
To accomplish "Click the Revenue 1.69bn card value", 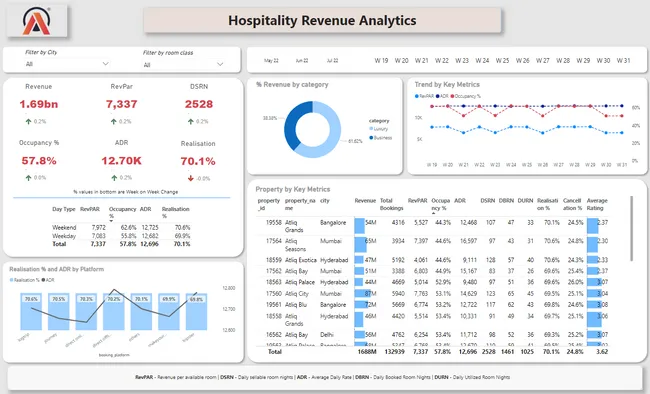I will (39, 104).
